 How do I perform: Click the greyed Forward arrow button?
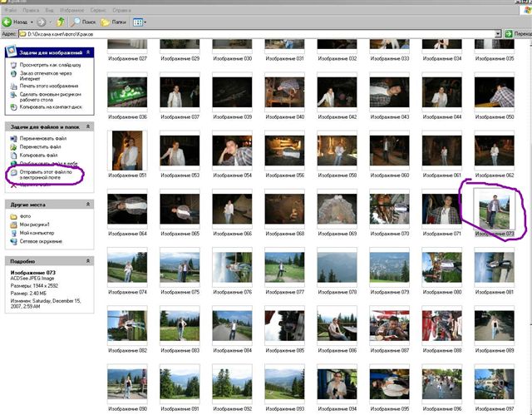tap(41, 22)
